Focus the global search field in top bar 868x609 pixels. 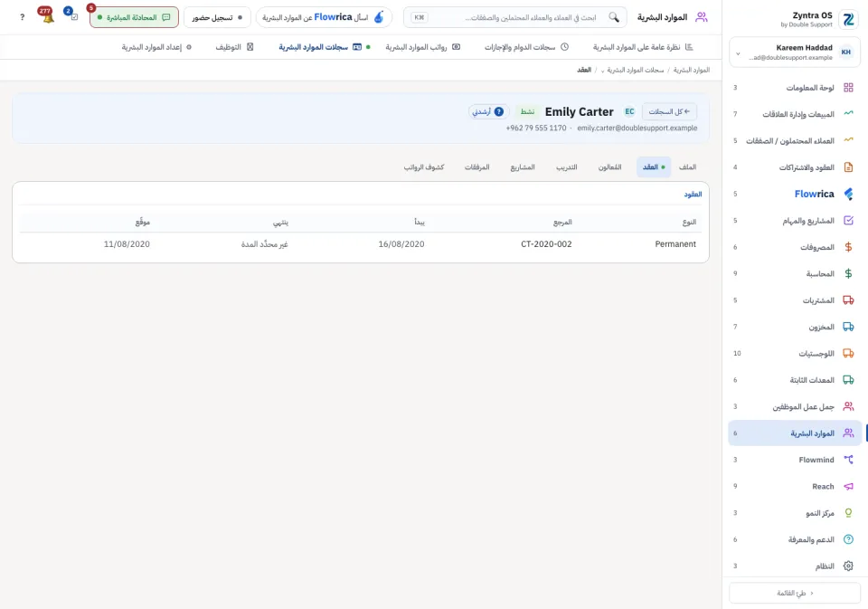click(514, 17)
